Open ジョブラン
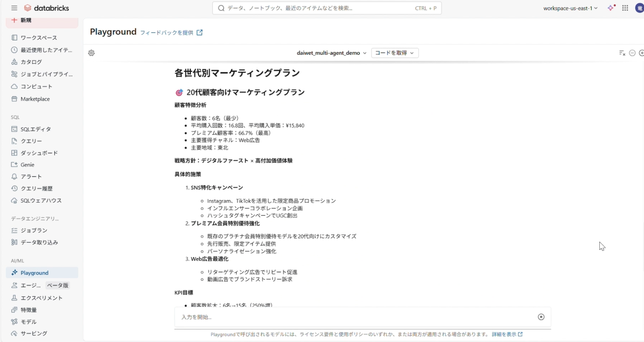644x342 pixels. click(x=34, y=230)
